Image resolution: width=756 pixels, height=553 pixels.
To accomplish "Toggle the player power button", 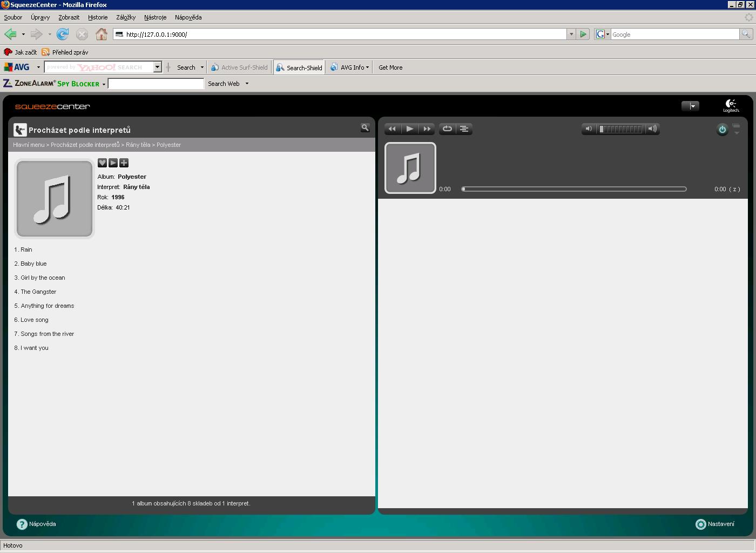I will [x=722, y=130].
